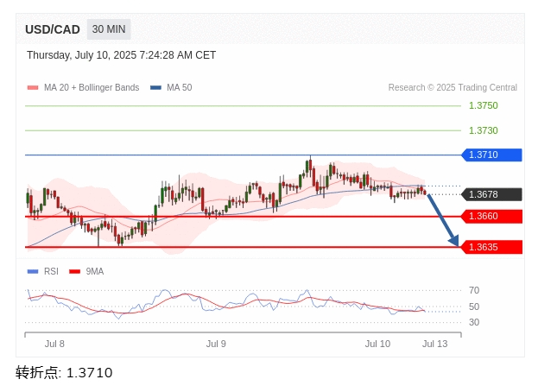Click the 30 MIN timeframe badge
The image size is (557, 392).
coord(109,29)
